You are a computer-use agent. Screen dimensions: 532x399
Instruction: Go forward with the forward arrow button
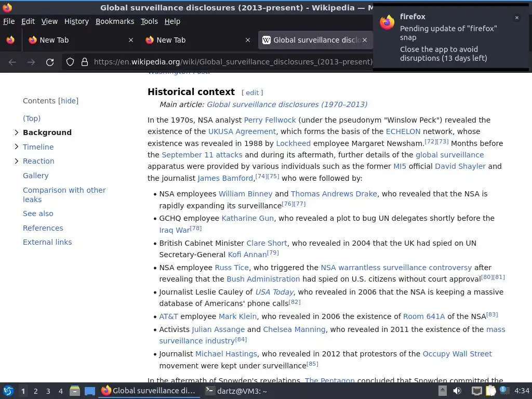click(x=31, y=62)
